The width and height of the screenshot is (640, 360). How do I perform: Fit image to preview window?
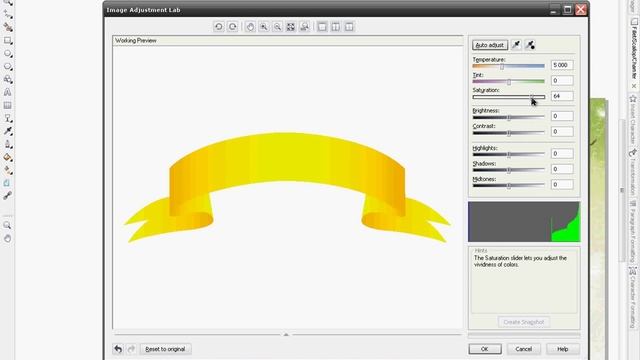click(291, 27)
